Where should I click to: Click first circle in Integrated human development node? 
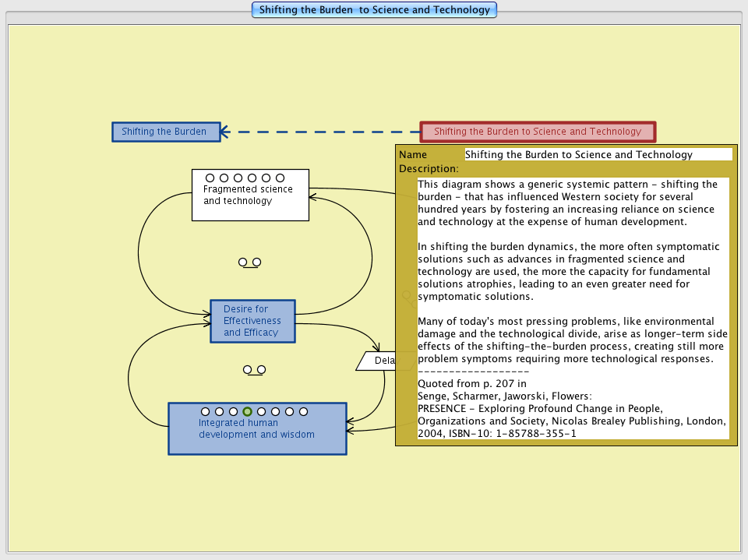(206, 411)
